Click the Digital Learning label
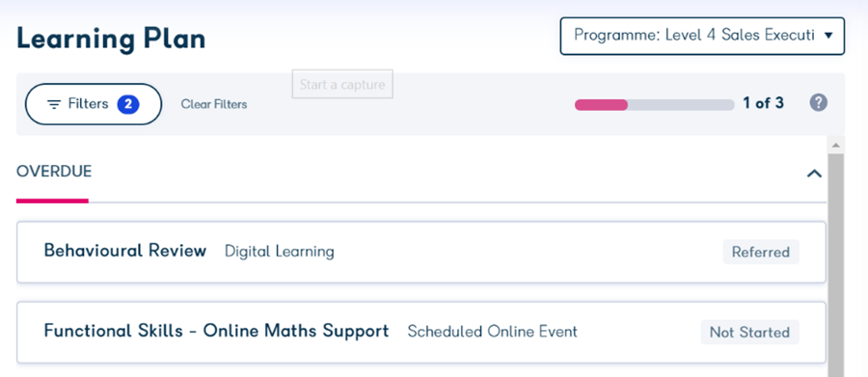 click(x=280, y=252)
